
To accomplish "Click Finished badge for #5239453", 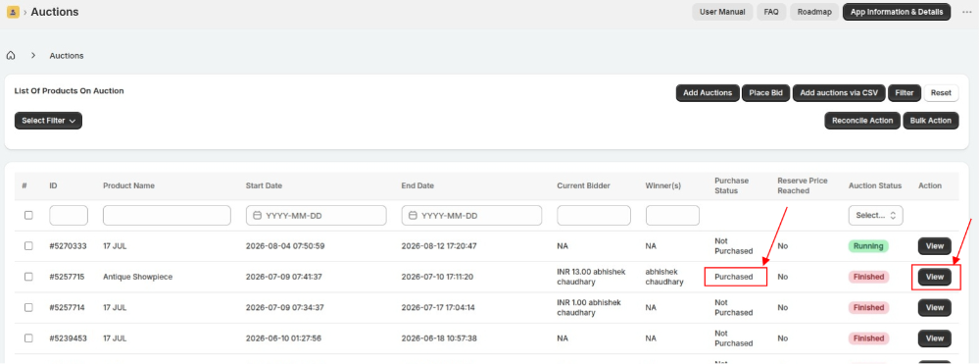I will pos(868,338).
